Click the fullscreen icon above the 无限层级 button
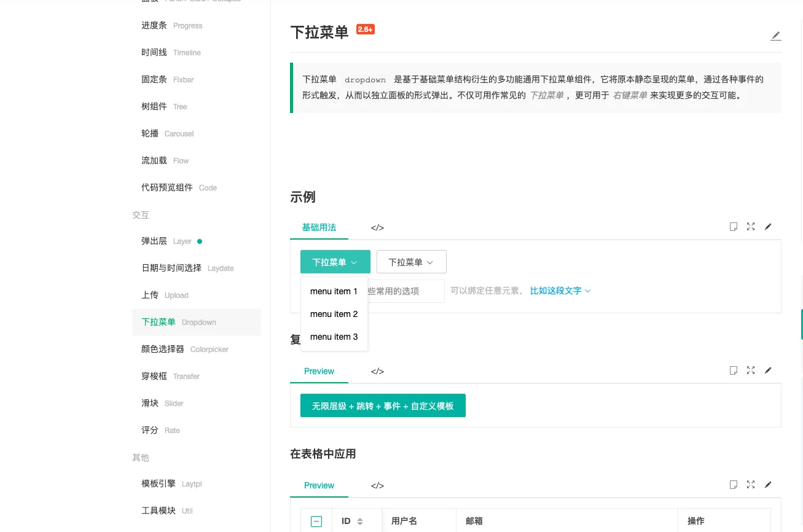This screenshot has width=803, height=532. point(751,370)
